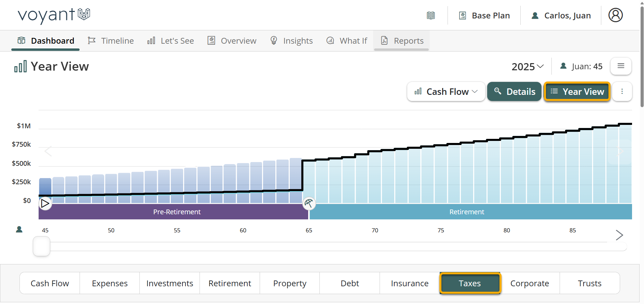Expand the 2025 year dropdown
Screen dimensions: 644x304
point(527,67)
